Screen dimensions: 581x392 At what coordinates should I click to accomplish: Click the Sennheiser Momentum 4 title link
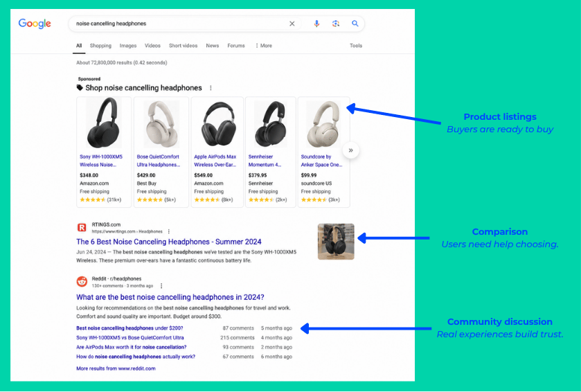[265, 161]
